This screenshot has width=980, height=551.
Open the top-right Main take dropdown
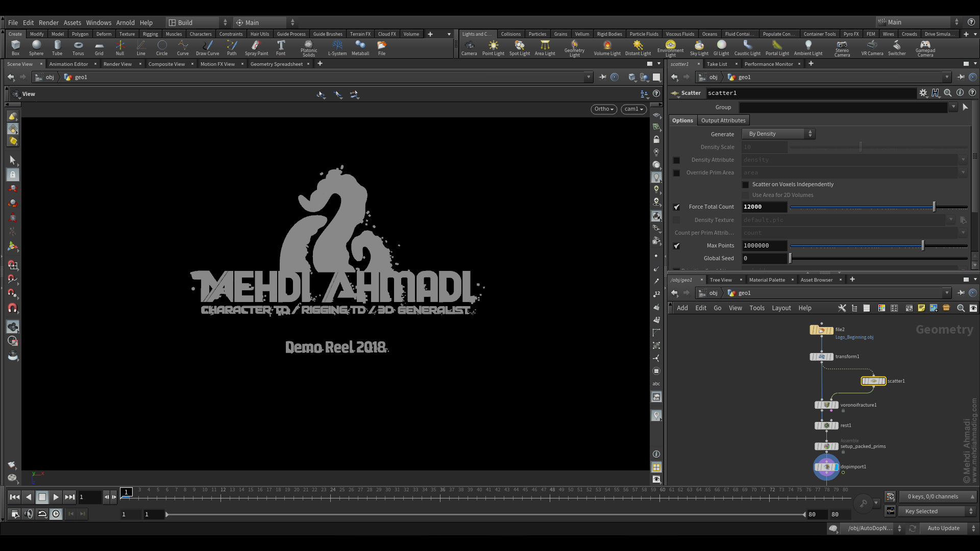[x=918, y=22]
